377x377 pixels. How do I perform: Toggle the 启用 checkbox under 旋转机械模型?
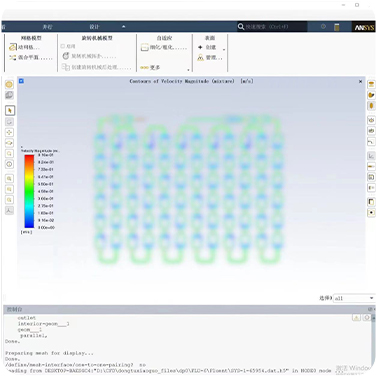click(62, 46)
